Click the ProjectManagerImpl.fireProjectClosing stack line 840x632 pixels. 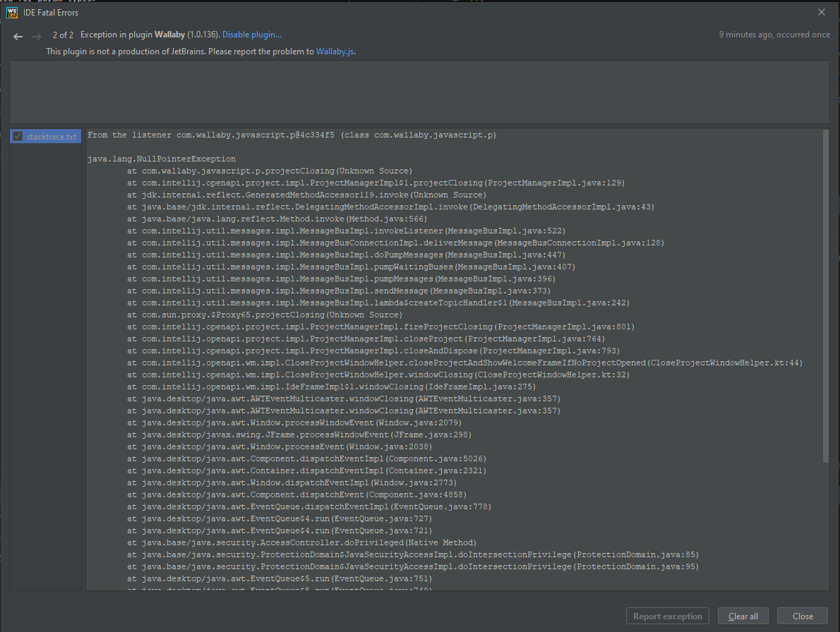tap(381, 327)
